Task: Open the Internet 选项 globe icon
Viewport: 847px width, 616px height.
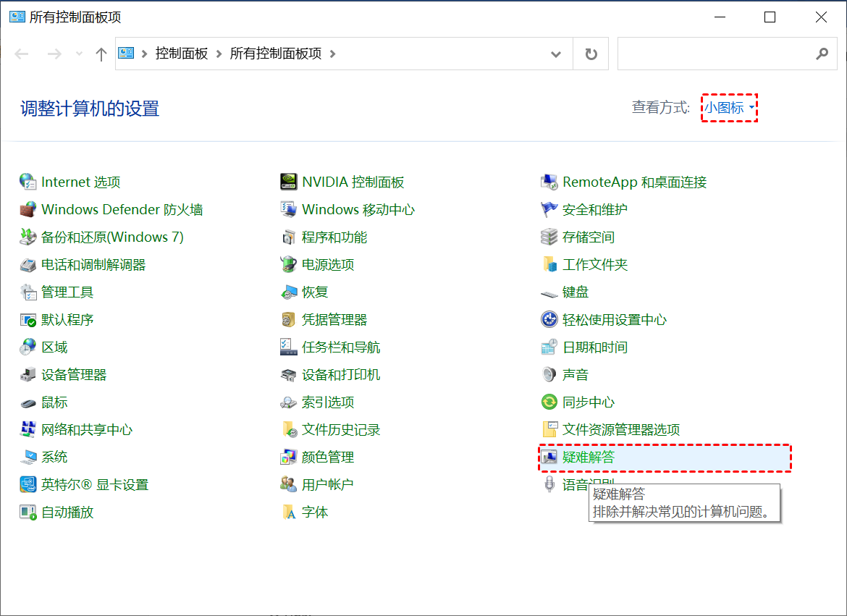Action: point(28,182)
